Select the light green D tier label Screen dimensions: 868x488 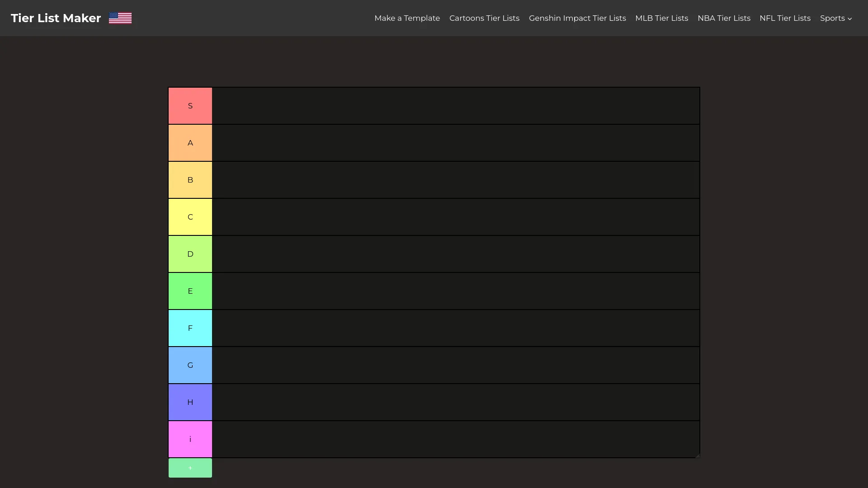[x=190, y=253]
